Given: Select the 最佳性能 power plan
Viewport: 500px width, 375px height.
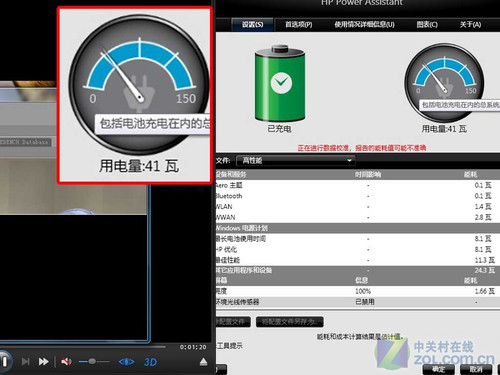Looking at the screenshot, I should click(358, 260).
